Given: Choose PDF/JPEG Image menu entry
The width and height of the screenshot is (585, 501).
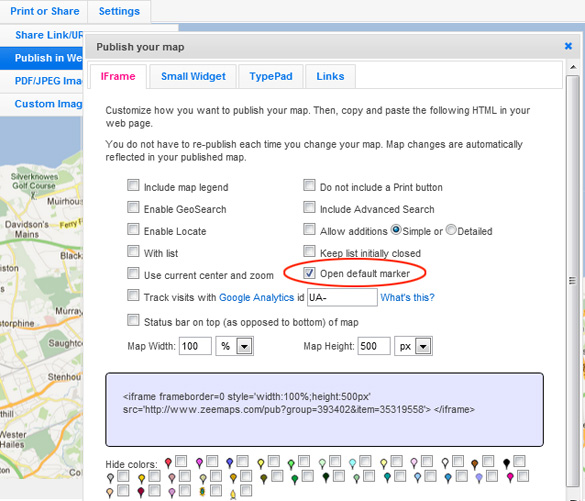Looking at the screenshot, I should (x=42, y=81).
